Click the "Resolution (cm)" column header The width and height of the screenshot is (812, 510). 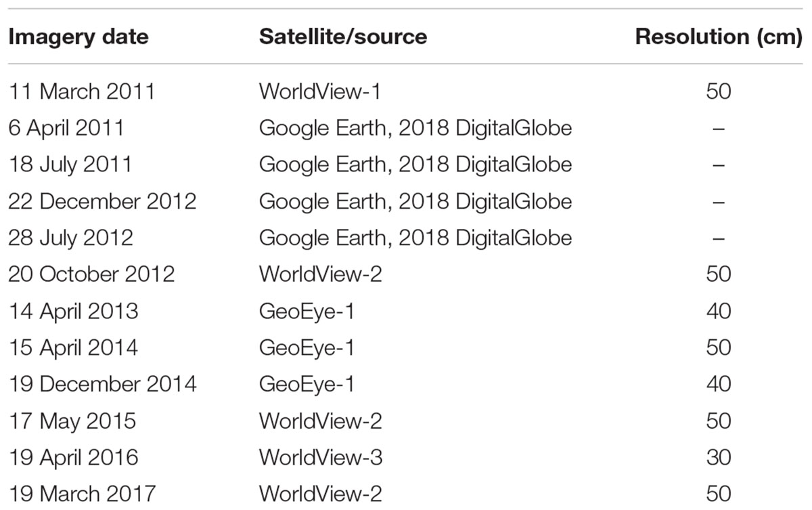click(719, 37)
